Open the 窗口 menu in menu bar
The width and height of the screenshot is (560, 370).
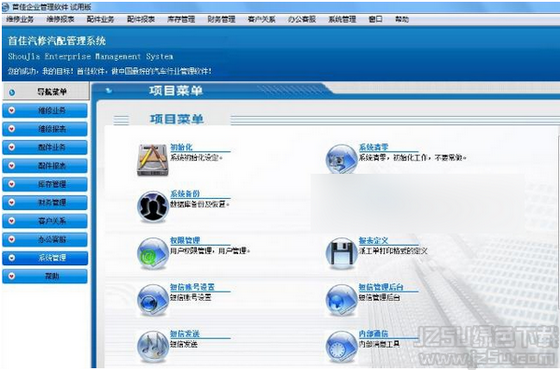[375, 19]
